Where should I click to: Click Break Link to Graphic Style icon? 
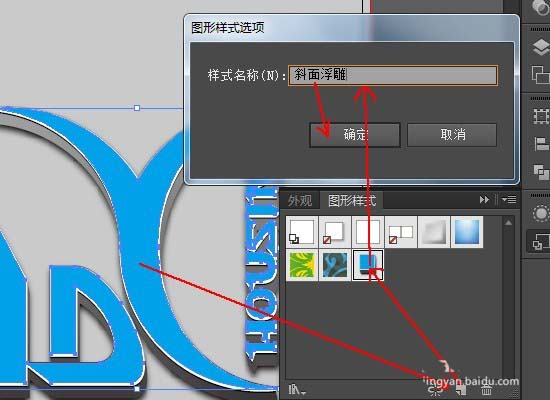point(436,389)
